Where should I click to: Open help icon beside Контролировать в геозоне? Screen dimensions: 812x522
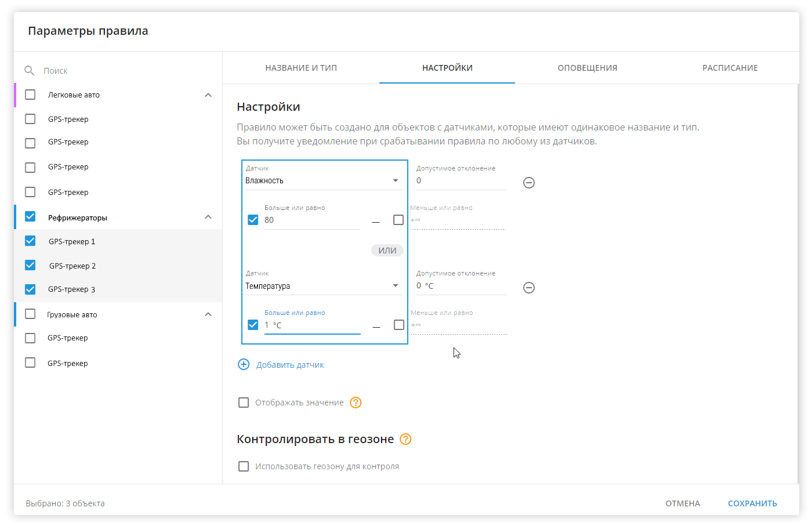(x=406, y=439)
